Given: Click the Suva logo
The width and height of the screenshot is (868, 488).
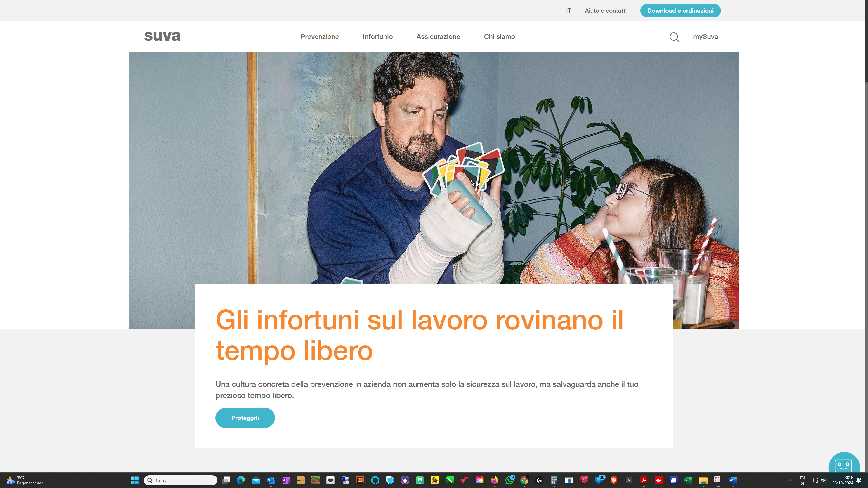Looking at the screenshot, I should point(163,36).
